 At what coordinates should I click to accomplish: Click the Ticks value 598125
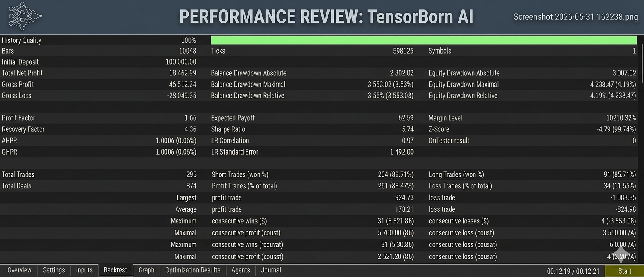coord(403,51)
